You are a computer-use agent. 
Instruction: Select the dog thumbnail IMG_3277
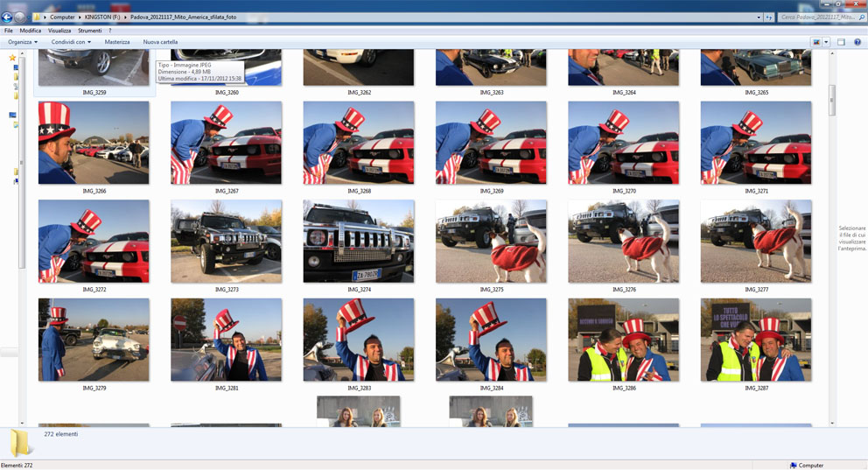(756, 241)
